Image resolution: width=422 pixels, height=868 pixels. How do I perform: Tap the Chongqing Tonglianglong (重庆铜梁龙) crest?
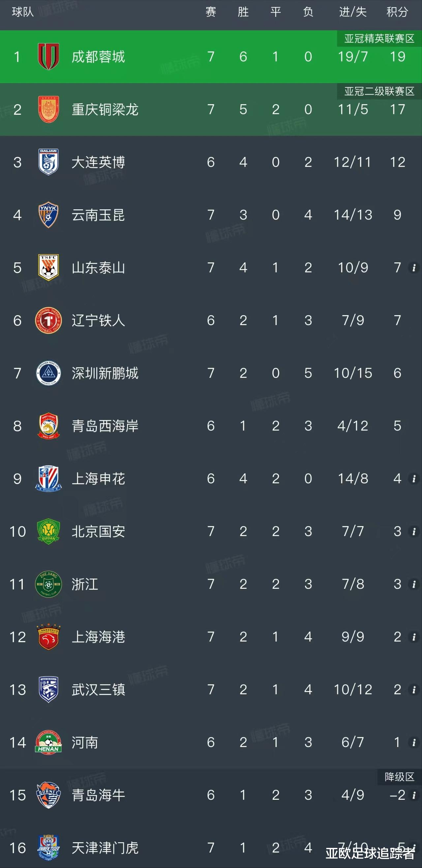point(48,109)
